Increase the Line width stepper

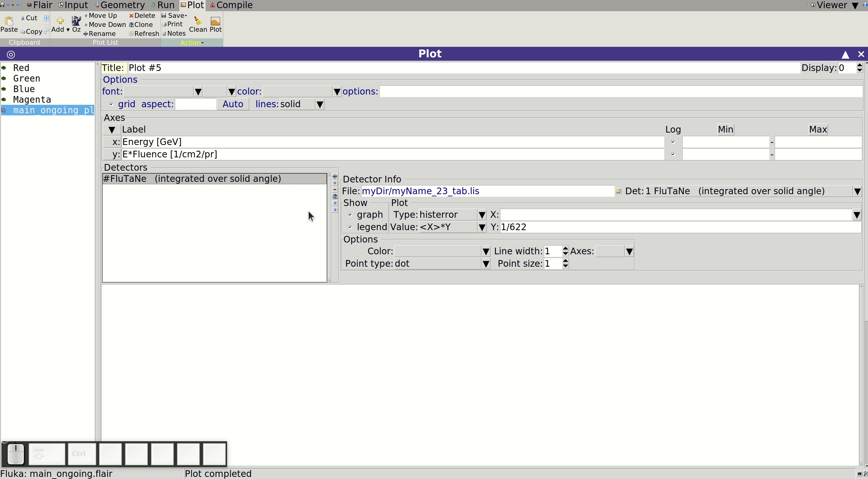[x=565, y=249]
